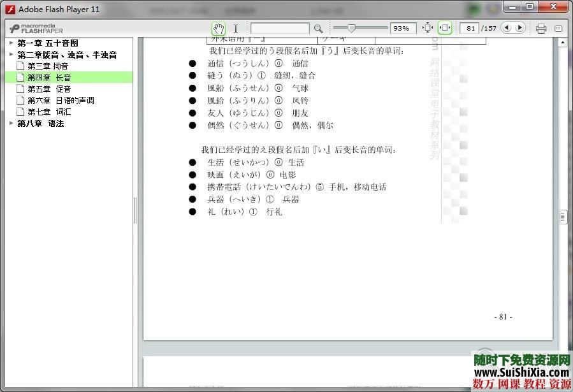Expand 第二章 拨音、浊音、半浊音 chapter
Image resolution: width=573 pixels, height=392 pixels.
point(11,55)
